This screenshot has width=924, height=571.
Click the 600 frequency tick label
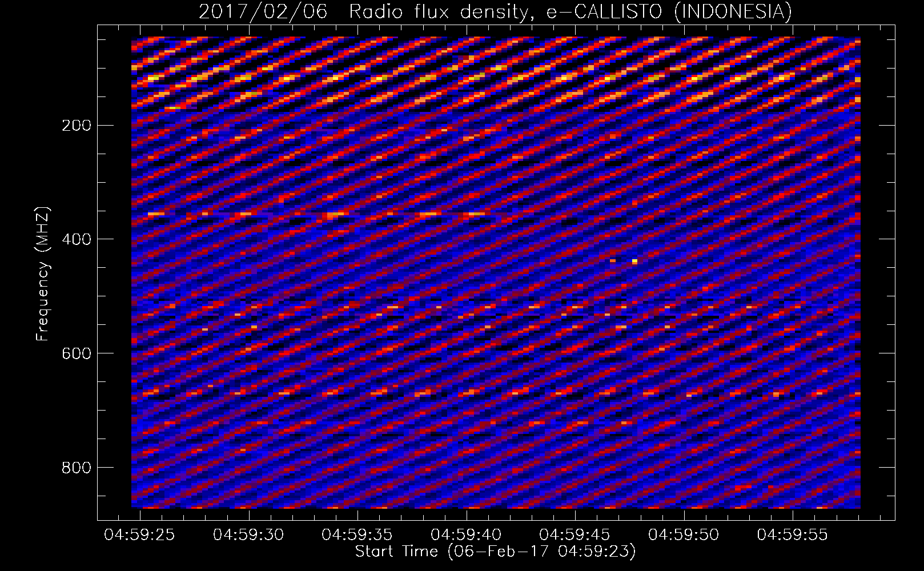[x=76, y=353]
